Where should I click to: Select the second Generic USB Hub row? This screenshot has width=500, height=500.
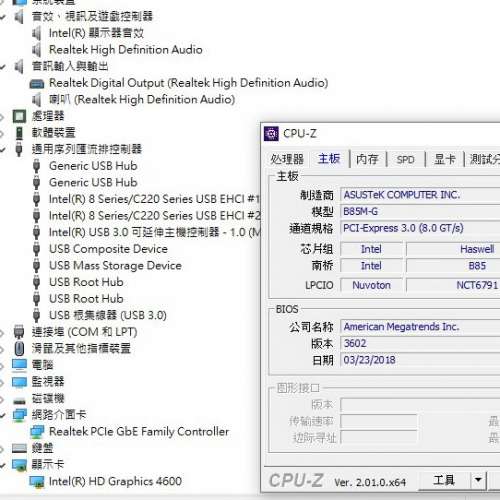tap(93, 182)
